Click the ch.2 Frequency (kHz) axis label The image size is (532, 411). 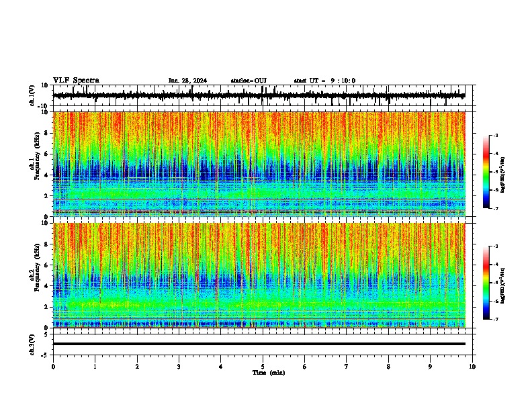(36, 267)
